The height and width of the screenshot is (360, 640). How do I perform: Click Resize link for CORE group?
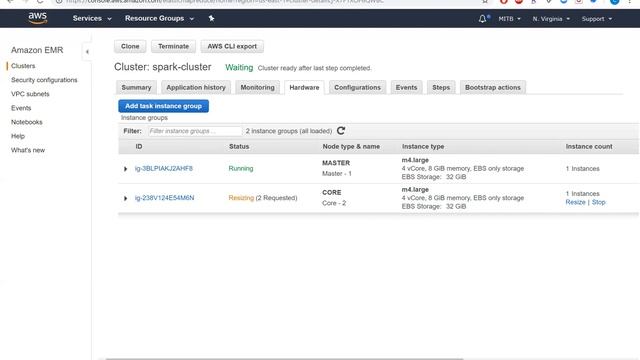coord(576,202)
